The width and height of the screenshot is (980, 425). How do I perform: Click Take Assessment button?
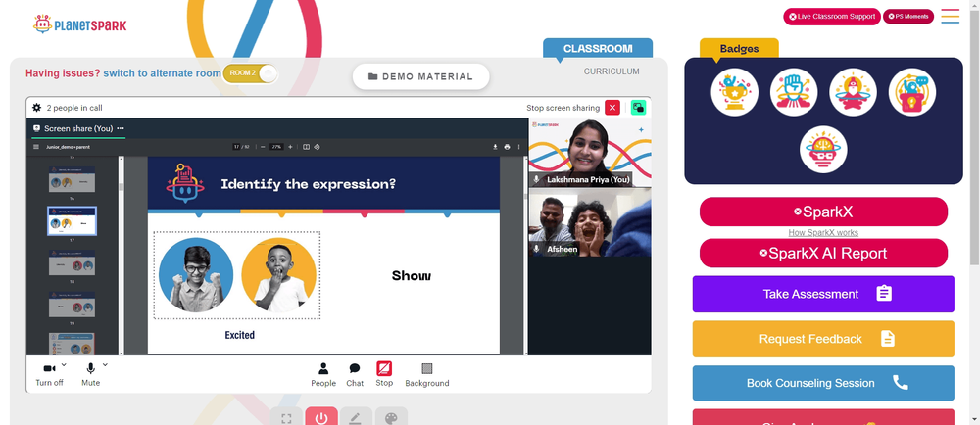[x=823, y=294]
